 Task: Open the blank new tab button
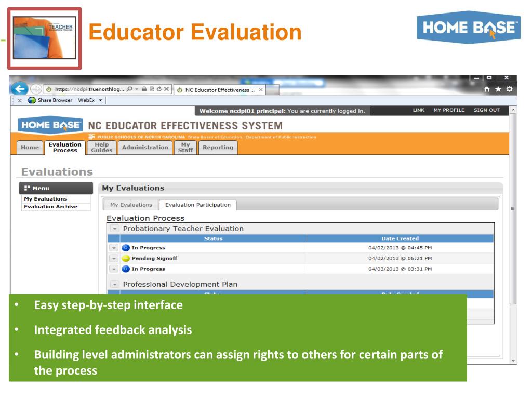pyautogui.click(x=272, y=90)
